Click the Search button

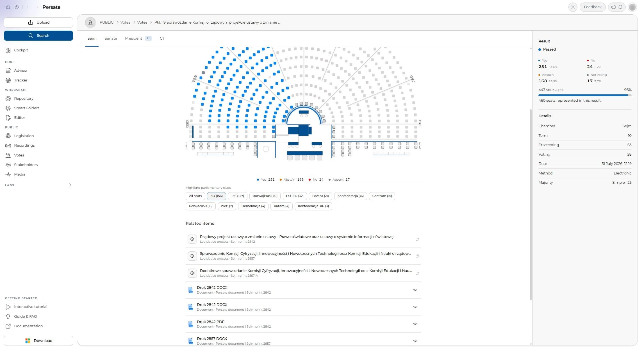point(38,36)
